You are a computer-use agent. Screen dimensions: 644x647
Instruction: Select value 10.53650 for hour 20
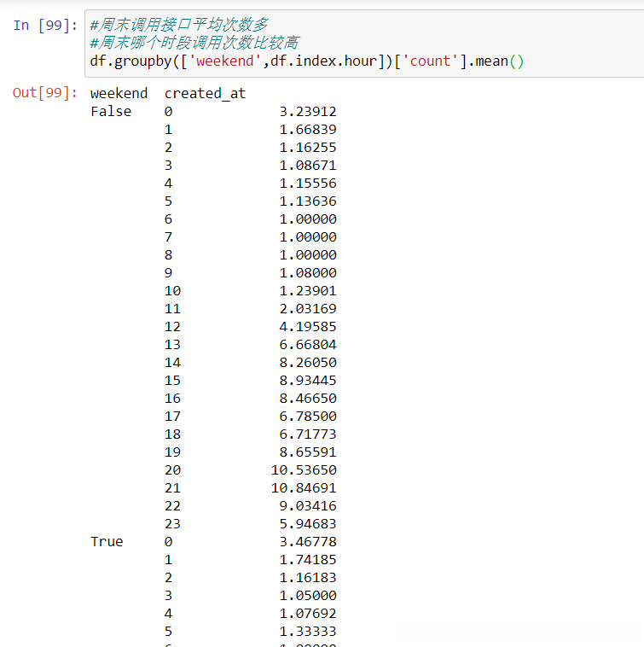[304, 470]
